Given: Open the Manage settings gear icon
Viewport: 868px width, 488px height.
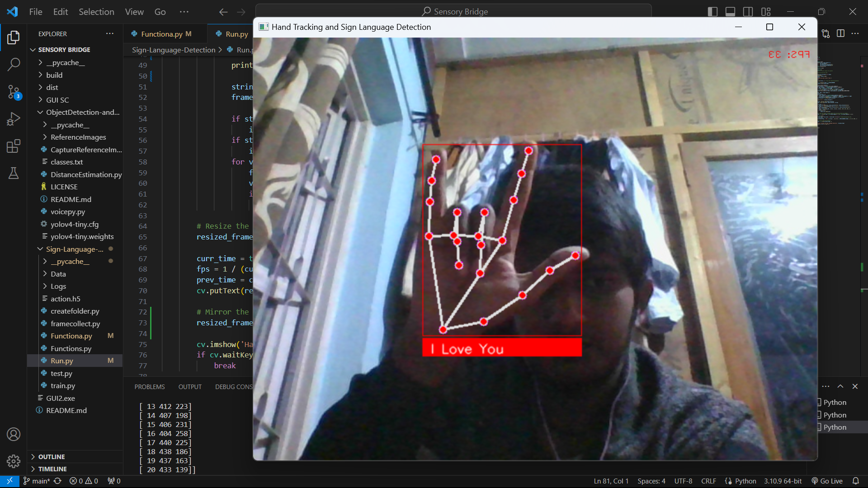Looking at the screenshot, I should pos(14,461).
